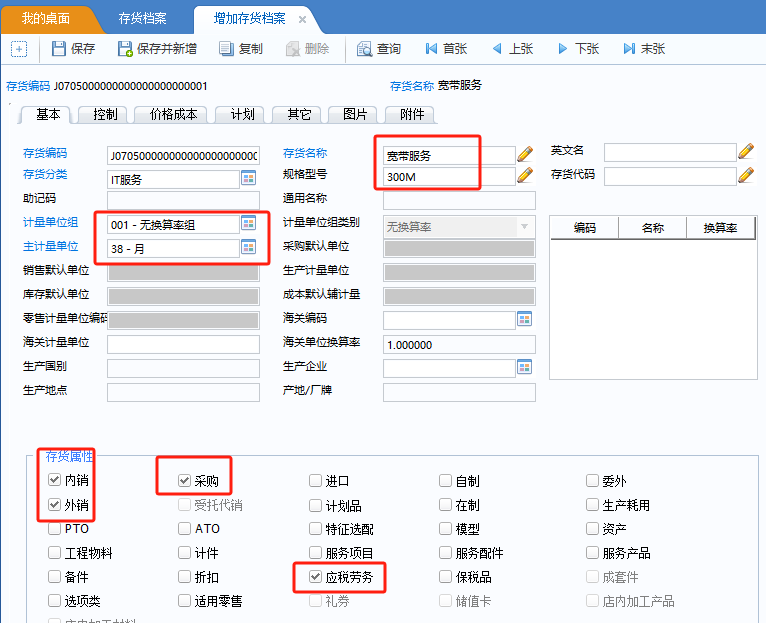Click the Save (保存) toolbar icon
This screenshot has height=623, width=766.
click(x=59, y=49)
